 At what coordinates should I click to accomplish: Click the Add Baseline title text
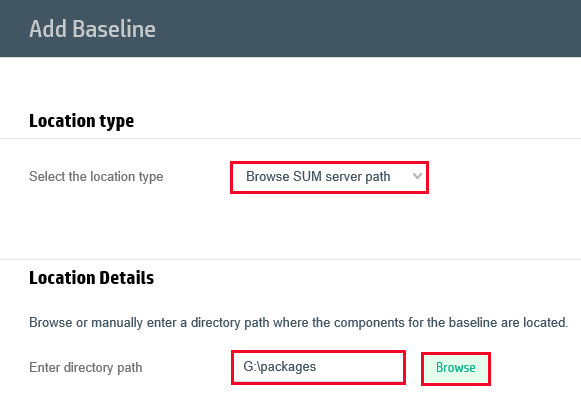click(x=92, y=29)
